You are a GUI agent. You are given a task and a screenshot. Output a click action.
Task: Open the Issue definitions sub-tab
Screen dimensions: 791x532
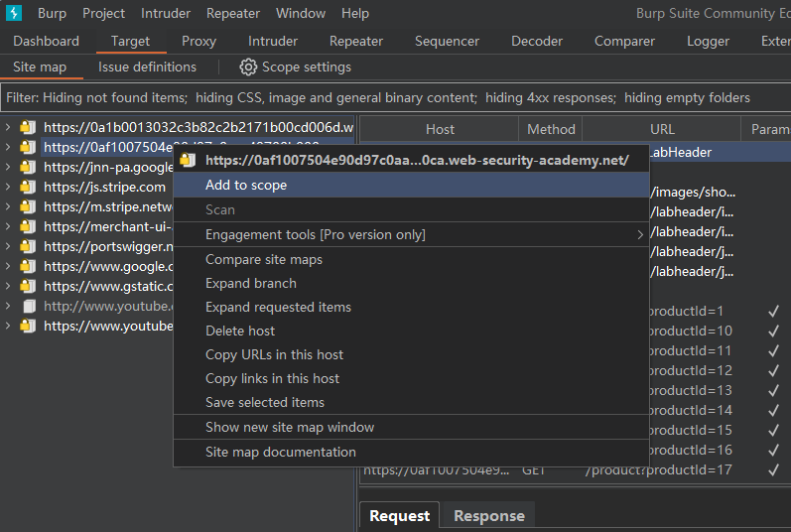[x=147, y=67]
